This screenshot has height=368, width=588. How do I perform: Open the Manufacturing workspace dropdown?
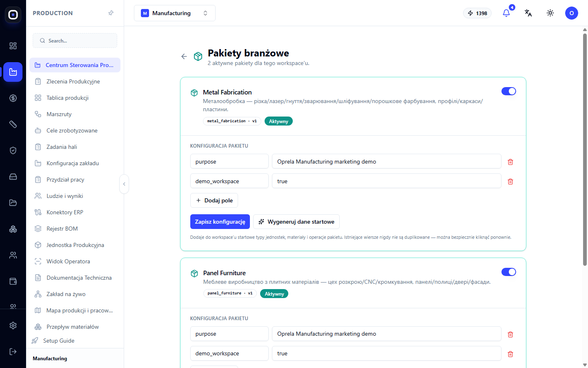tap(175, 13)
